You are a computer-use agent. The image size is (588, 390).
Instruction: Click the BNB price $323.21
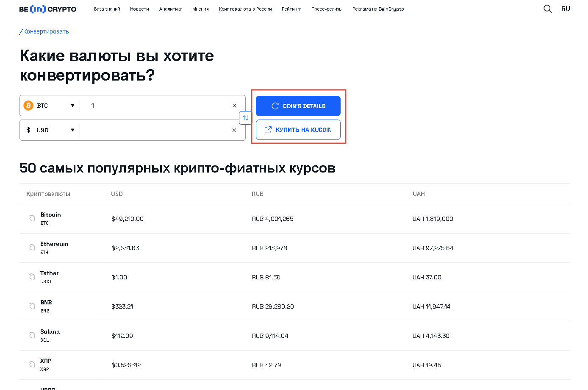tap(122, 306)
